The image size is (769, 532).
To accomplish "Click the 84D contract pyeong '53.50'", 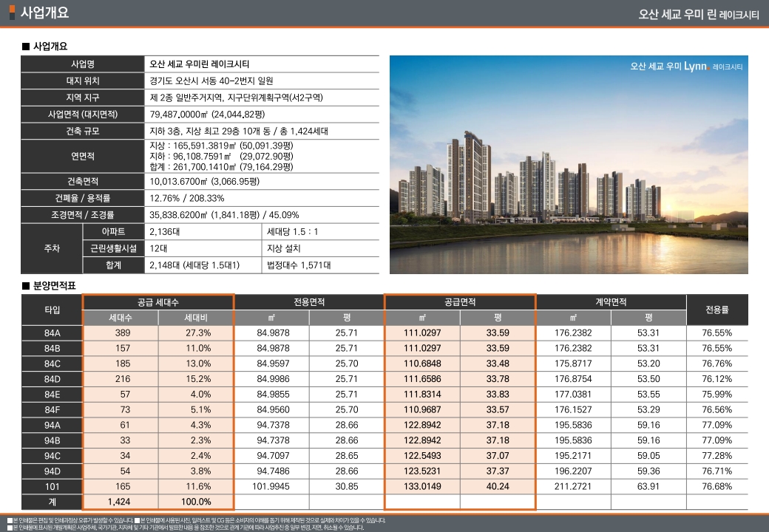I will point(648,379).
